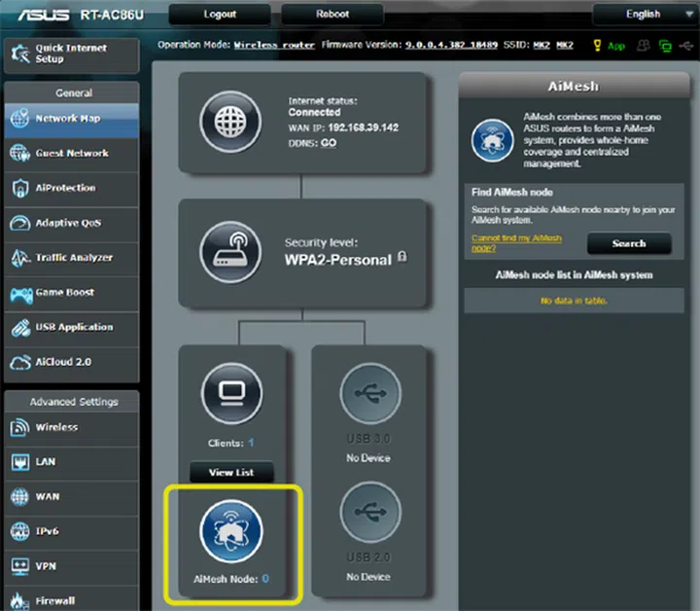Open the 'Cannot find my AiMesh node?' link
This screenshot has width=700, height=611.
click(x=516, y=243)
